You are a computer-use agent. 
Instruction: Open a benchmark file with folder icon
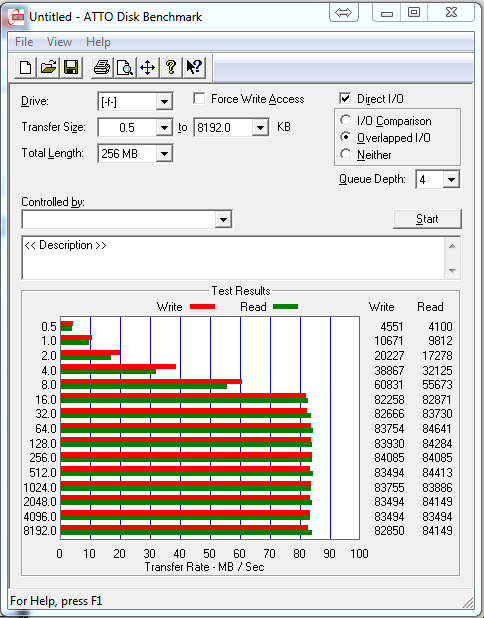(48, 67)
